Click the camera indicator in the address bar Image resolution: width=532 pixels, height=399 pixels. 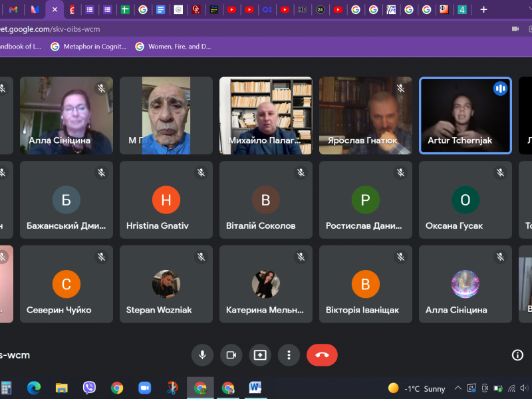pyautogui.click(x=515, y=29)
